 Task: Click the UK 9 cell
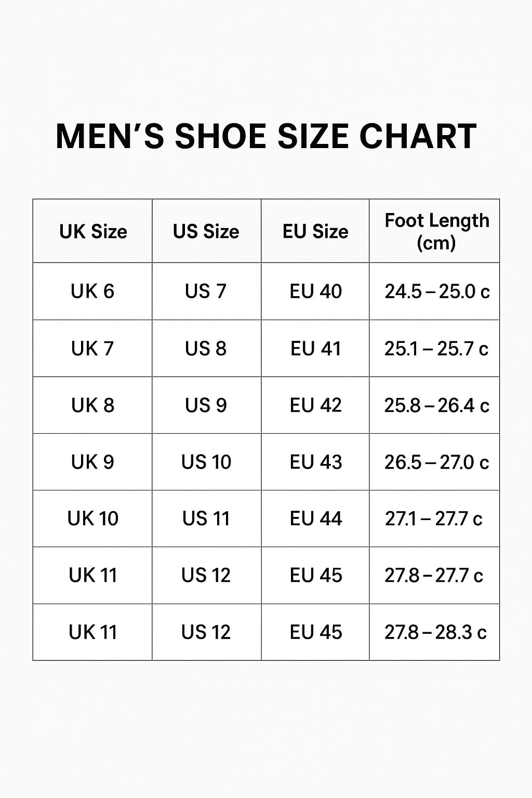pos(92,462)
